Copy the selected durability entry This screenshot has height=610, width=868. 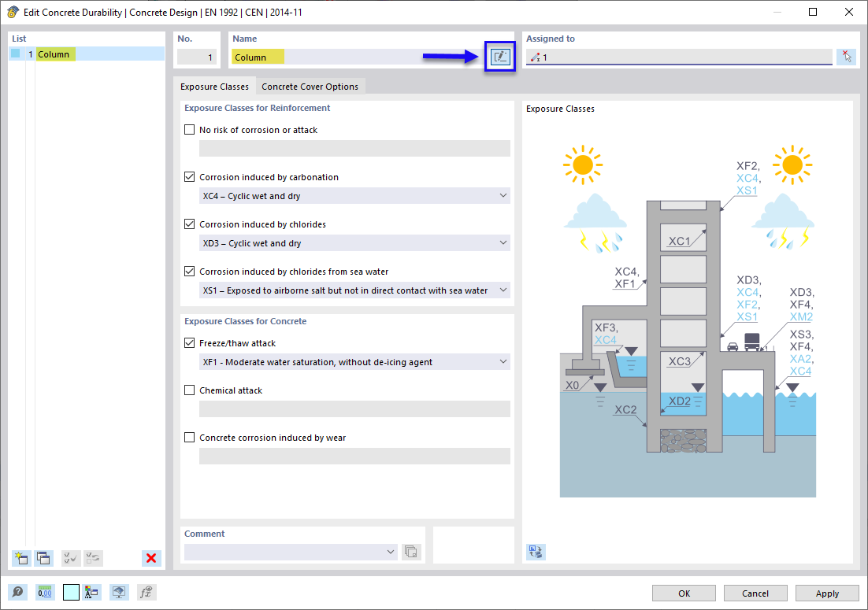(43, 558)
